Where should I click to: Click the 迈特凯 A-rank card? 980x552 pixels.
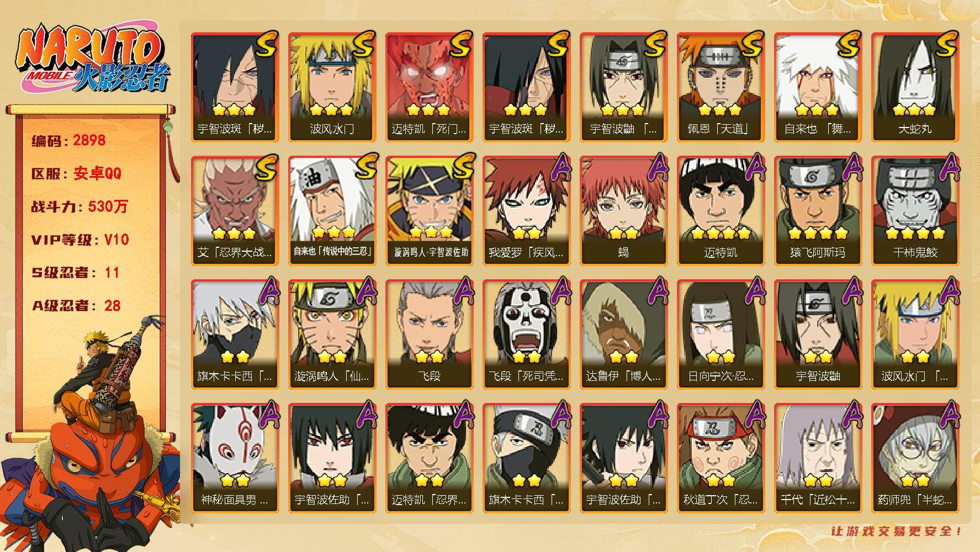721,211
